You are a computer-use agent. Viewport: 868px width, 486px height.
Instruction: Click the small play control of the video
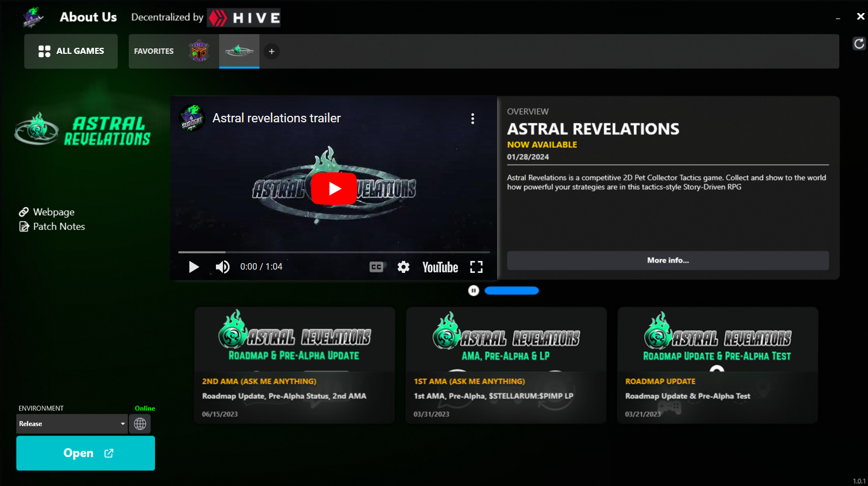pyautogui.click(x=194, y=267)
